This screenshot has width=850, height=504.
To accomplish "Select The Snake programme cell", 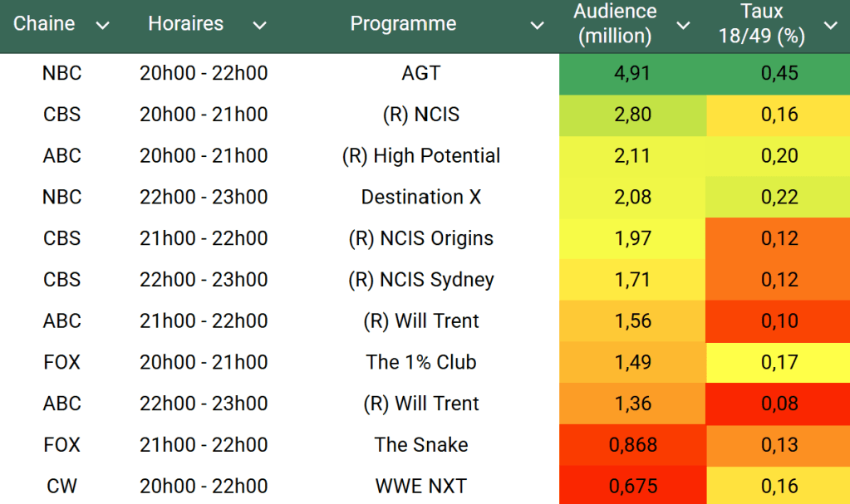I will pos(420,444).
